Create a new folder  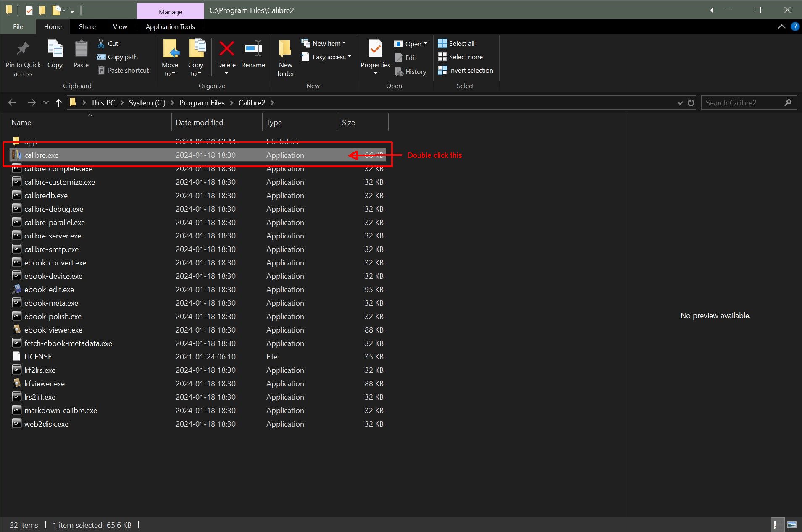tap(286, 59)
